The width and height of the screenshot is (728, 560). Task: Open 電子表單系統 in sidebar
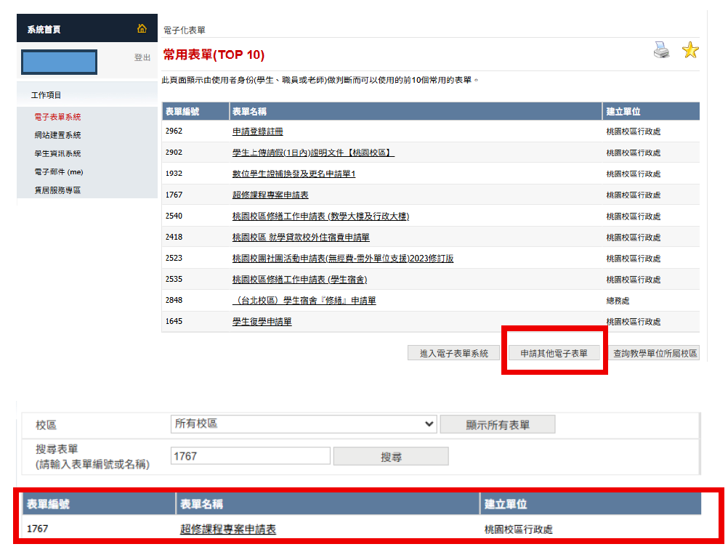click(x=57, y=117)
